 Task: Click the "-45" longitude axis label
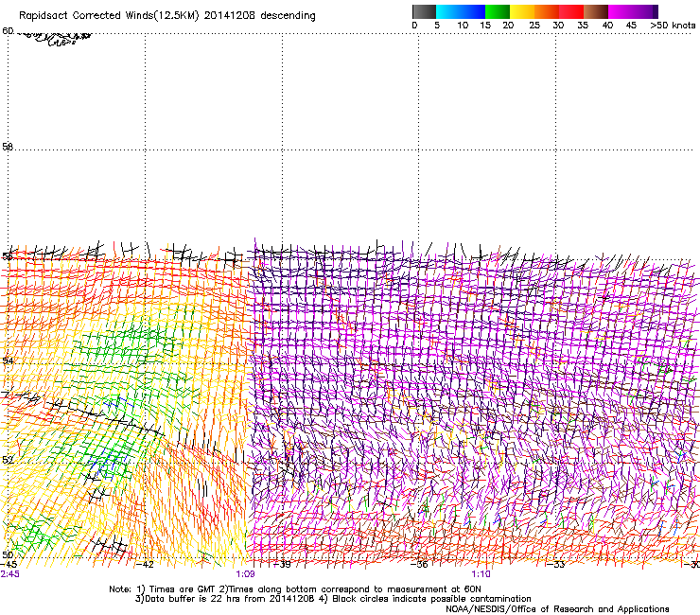[x=9, y=565]
